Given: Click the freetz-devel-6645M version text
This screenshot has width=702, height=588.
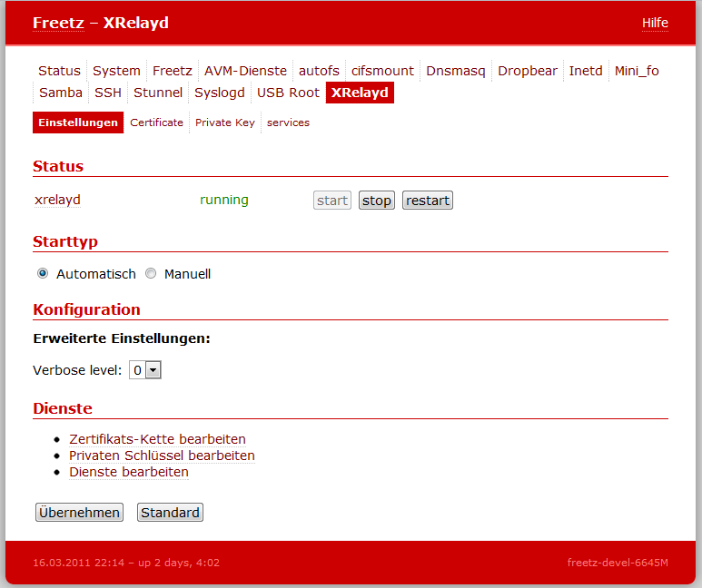Looking at the screenshot, I should (x=618, y=563).
